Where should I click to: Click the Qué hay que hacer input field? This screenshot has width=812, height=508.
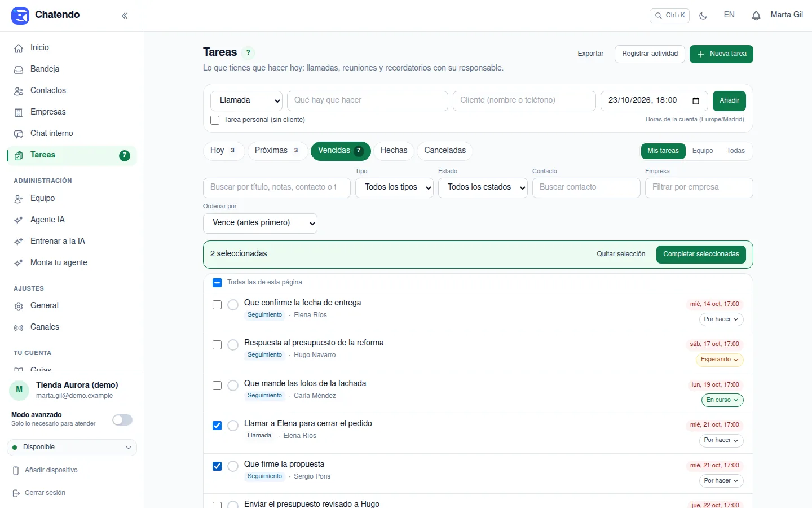(x=368, y=100)
